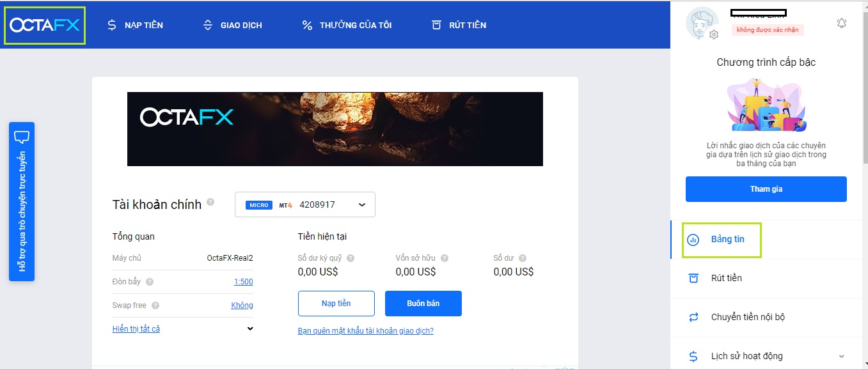Click the dollar icon beside NẠP TIỀN
868x370 pixels.
(112, 26)
